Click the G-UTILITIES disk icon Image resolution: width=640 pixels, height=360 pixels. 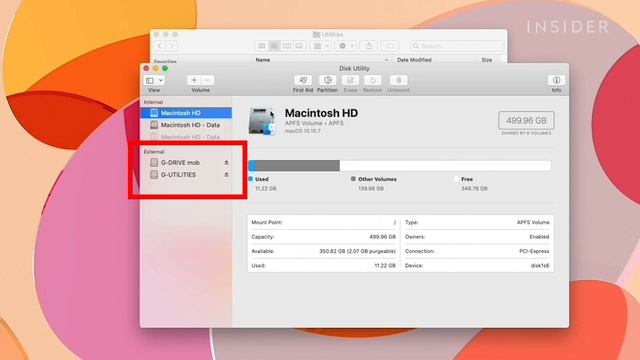154,175
